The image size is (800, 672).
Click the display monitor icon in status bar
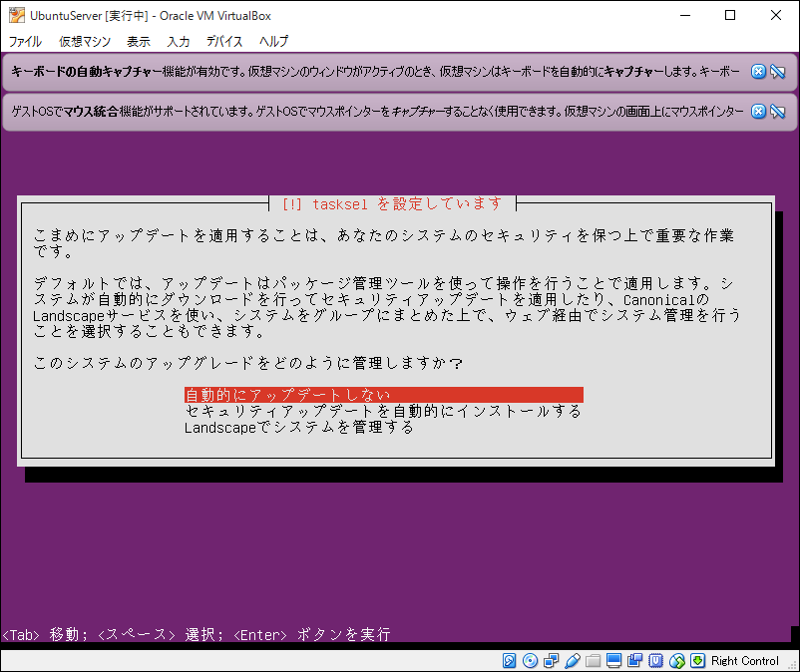point(614,660)
